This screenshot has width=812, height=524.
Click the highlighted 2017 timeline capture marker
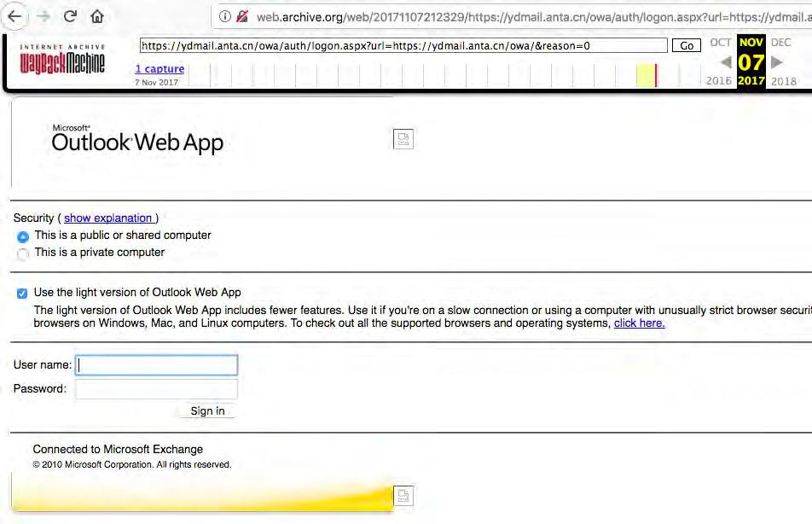point(647,76)
